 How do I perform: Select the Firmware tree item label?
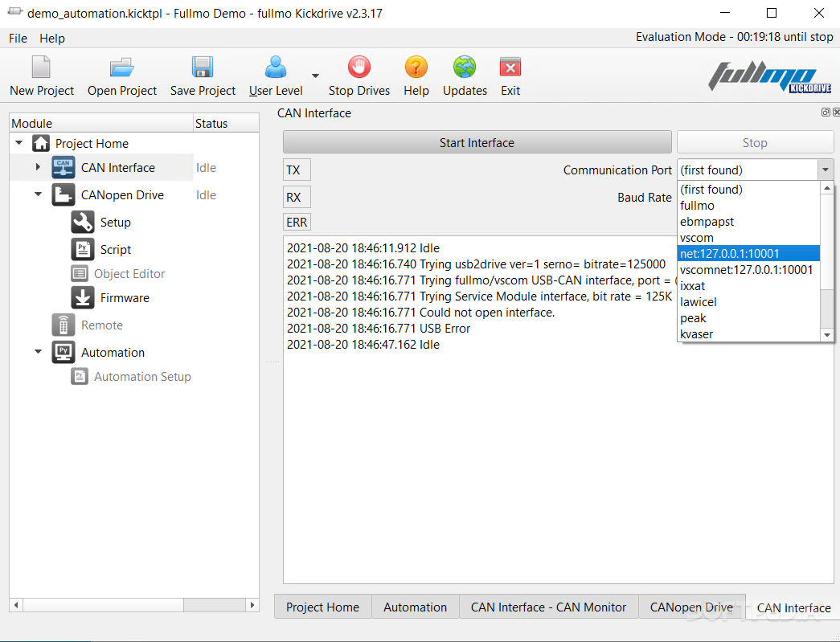point(125,298)
